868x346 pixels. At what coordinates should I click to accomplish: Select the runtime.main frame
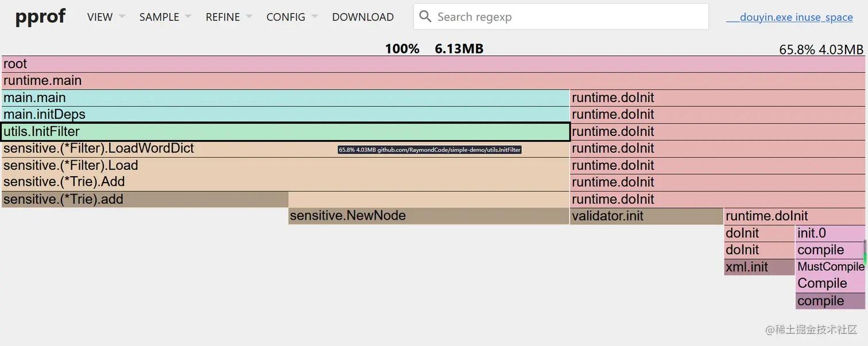[x=433, y=81]
